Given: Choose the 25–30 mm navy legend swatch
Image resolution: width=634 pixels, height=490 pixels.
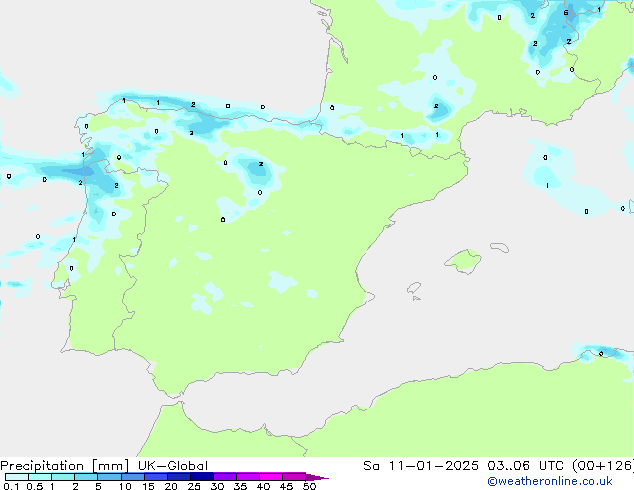Looking at the screenshot, I should click(x=201, y=477).
